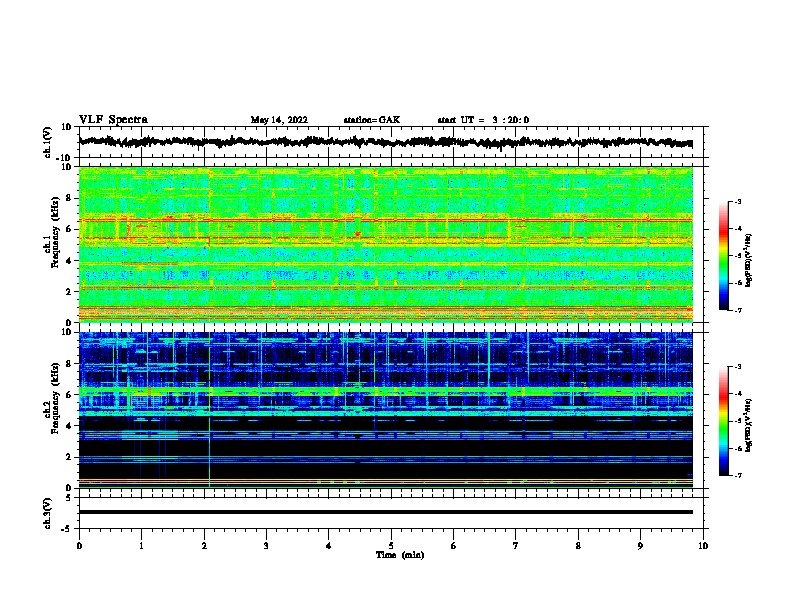
Task: Click the "station=GAK" header label
Action: pos(372,120)
